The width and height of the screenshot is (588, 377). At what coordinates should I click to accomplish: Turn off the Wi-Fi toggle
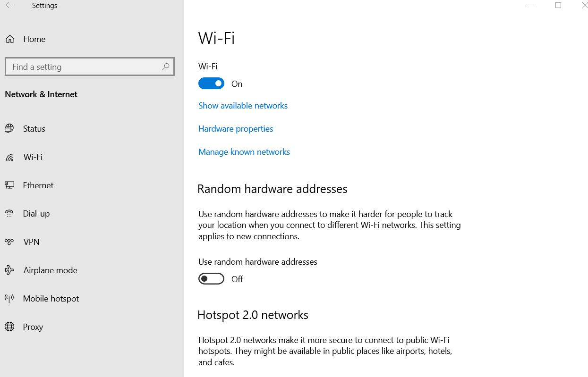[211, 84]
